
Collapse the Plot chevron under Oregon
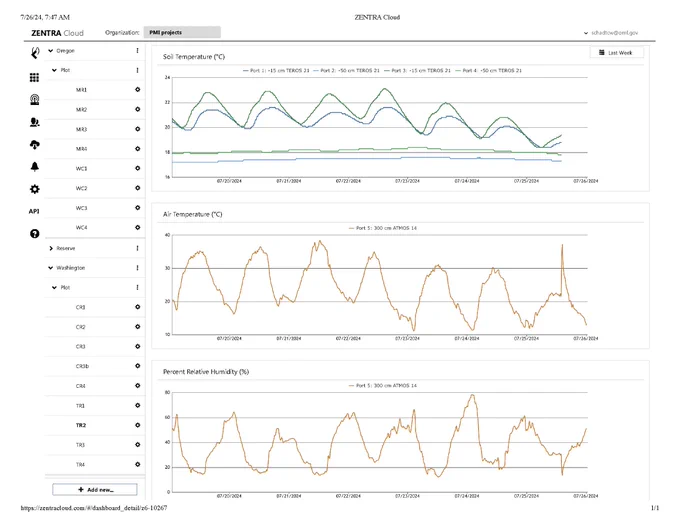pos(54,70)
